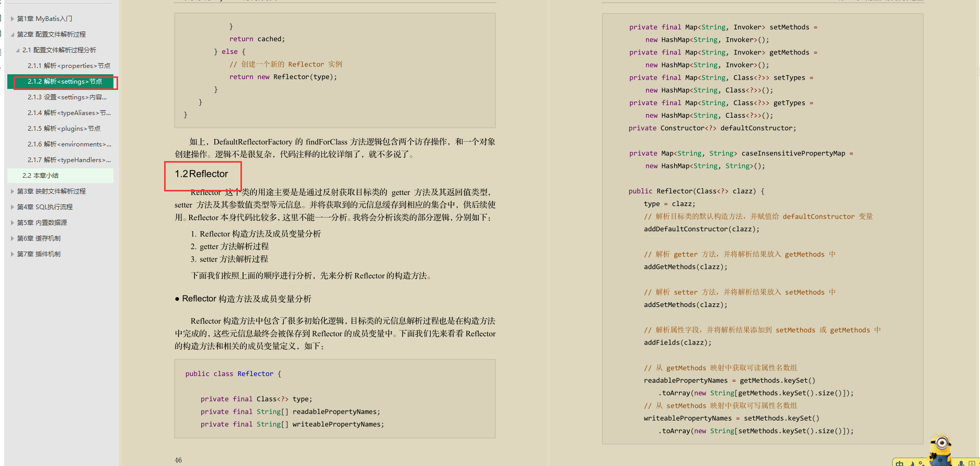Click the minion input-method mascot
Image resolution: width=980 pixels, height=466 pixels.
pyautogui.click(x=940, y=450)
